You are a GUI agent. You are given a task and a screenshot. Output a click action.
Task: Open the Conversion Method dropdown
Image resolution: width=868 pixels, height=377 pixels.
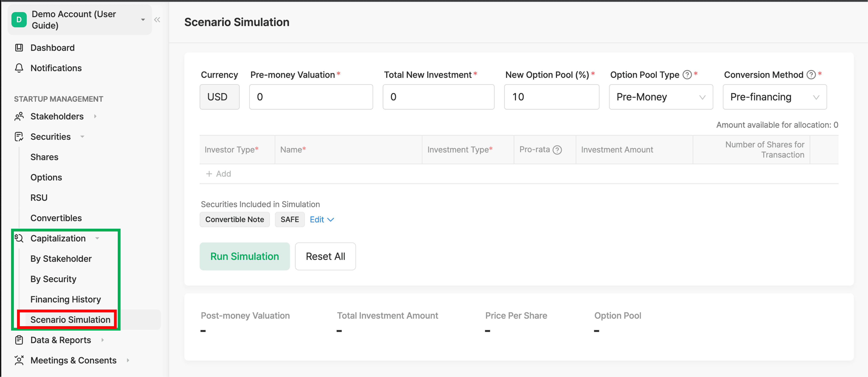pyautogui.click(x=774, y=97)
